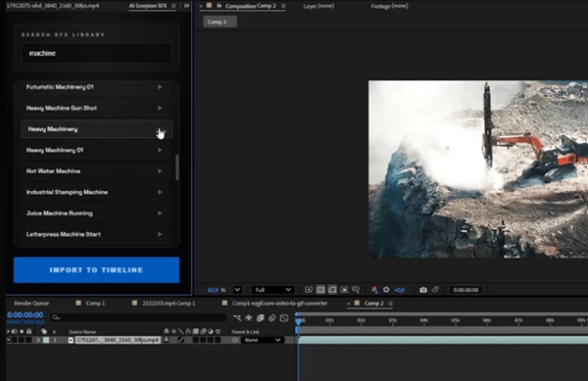Click the timeline current time 0:00:00:00
Viewport: 588px width, 381px height.
click(25, 314)
